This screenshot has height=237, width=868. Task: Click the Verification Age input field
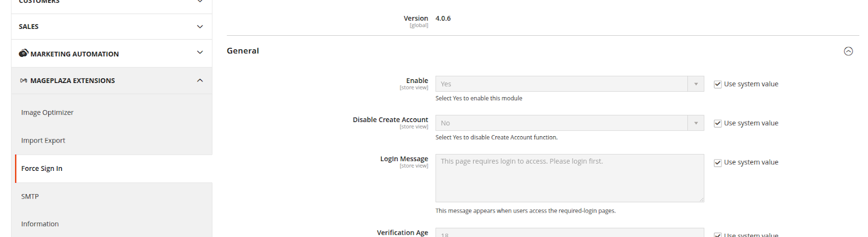(570, 233)
